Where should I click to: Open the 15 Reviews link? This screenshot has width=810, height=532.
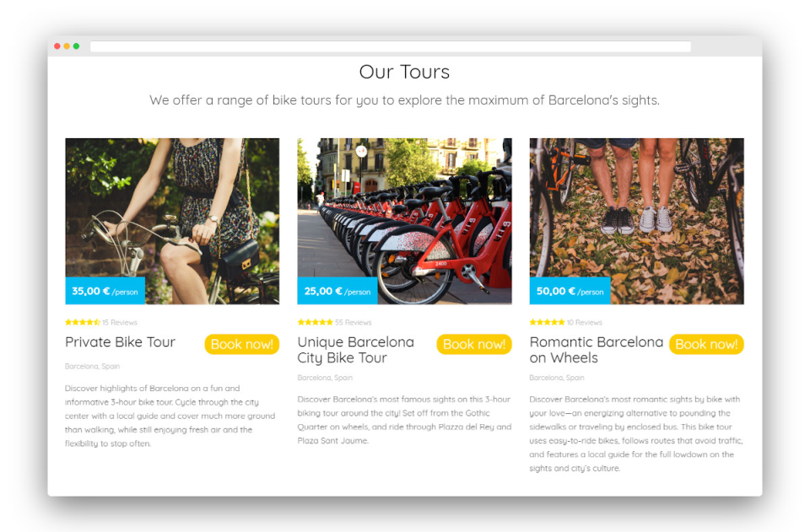point(120,323)
